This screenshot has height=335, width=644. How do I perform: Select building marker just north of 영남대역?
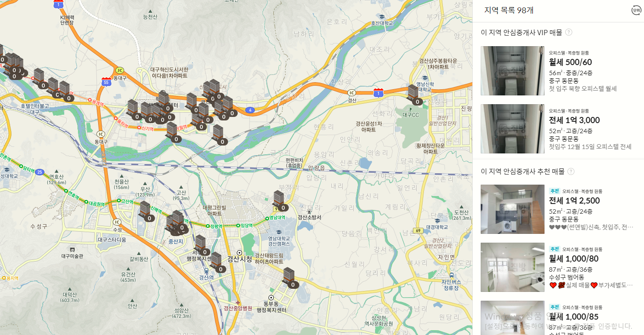[x=280, y=201]
